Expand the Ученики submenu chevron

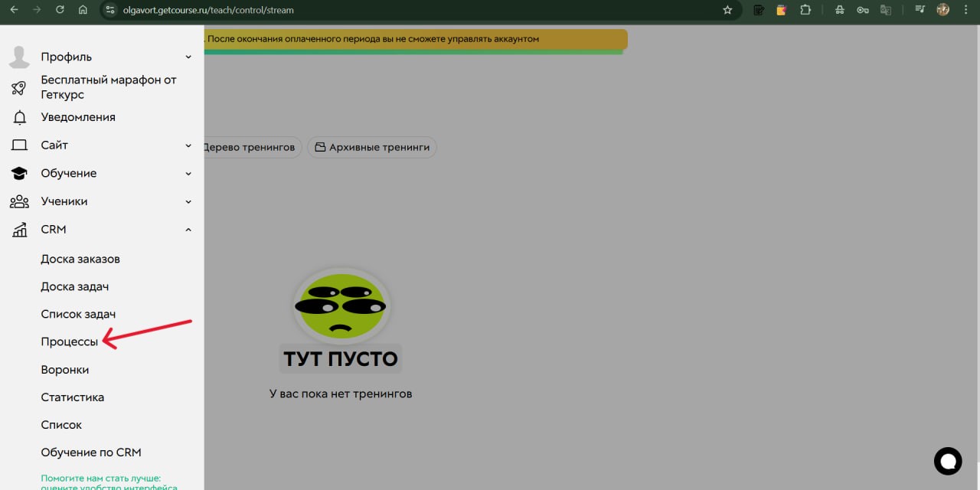coord(188,202)
